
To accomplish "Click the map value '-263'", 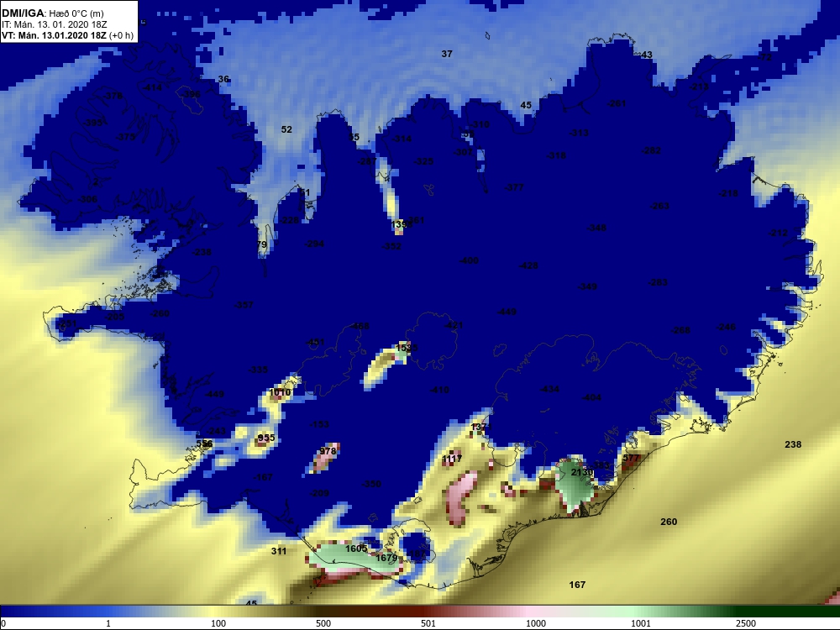I will [x=659, y=206].
